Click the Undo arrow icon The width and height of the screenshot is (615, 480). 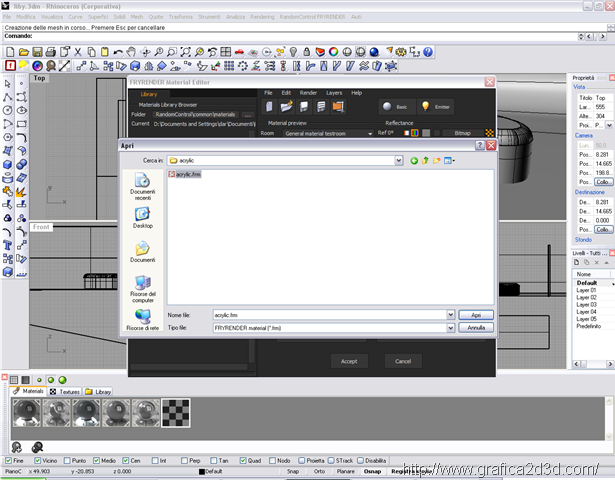click(x=118, y=52)
